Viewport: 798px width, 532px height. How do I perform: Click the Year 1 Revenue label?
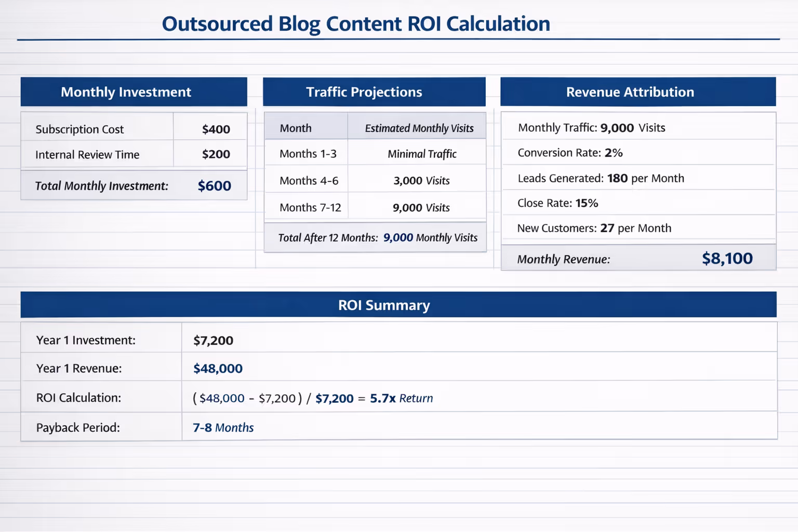(x=79, y=368)
